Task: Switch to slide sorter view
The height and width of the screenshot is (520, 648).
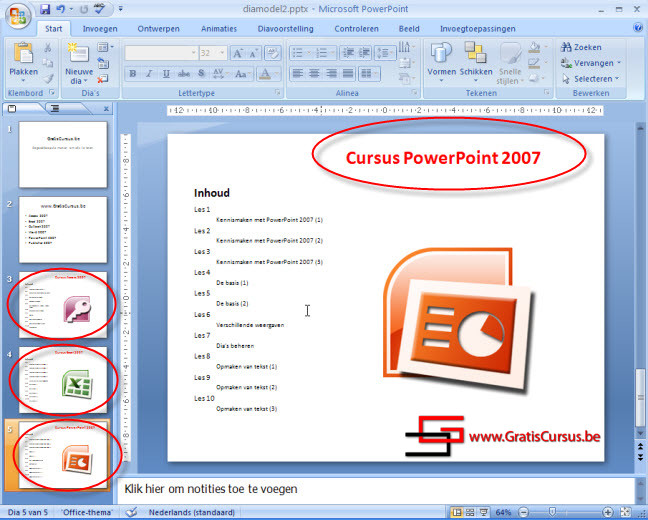Action: [x=470, y=513]
